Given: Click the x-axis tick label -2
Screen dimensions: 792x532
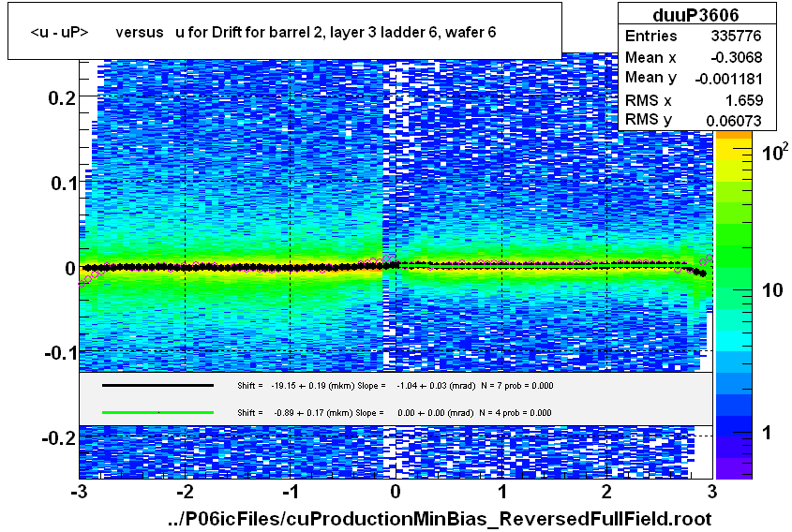Looking at the screenshot, I should 185,491.
